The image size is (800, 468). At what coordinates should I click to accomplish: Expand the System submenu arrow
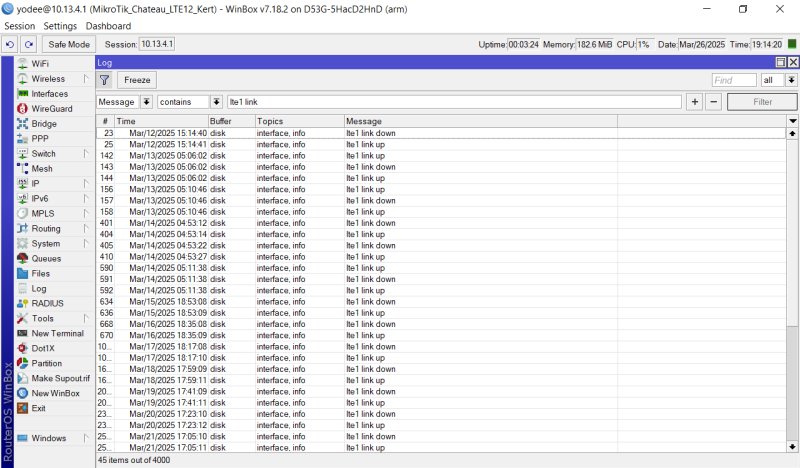click(86, 243)
